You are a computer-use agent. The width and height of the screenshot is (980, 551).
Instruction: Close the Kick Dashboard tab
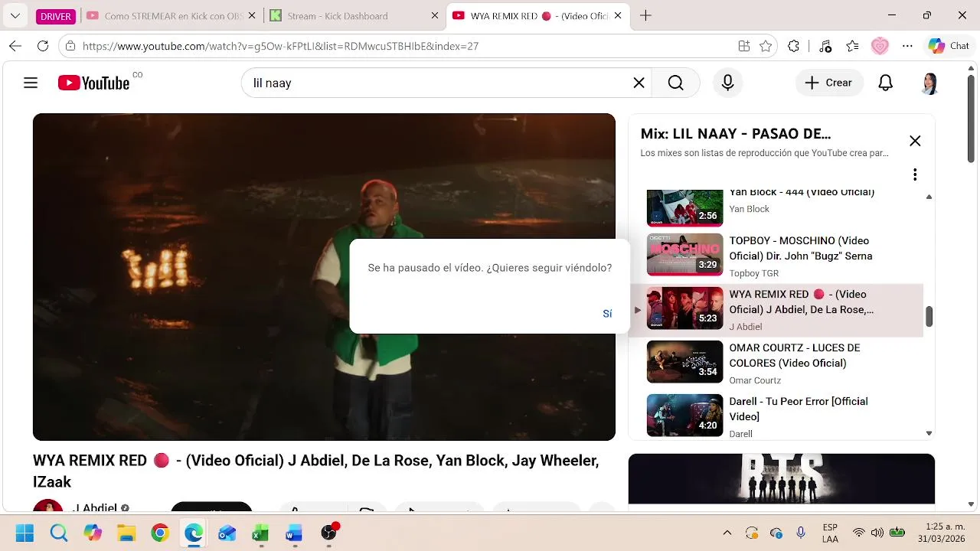[x=435, y=16]
